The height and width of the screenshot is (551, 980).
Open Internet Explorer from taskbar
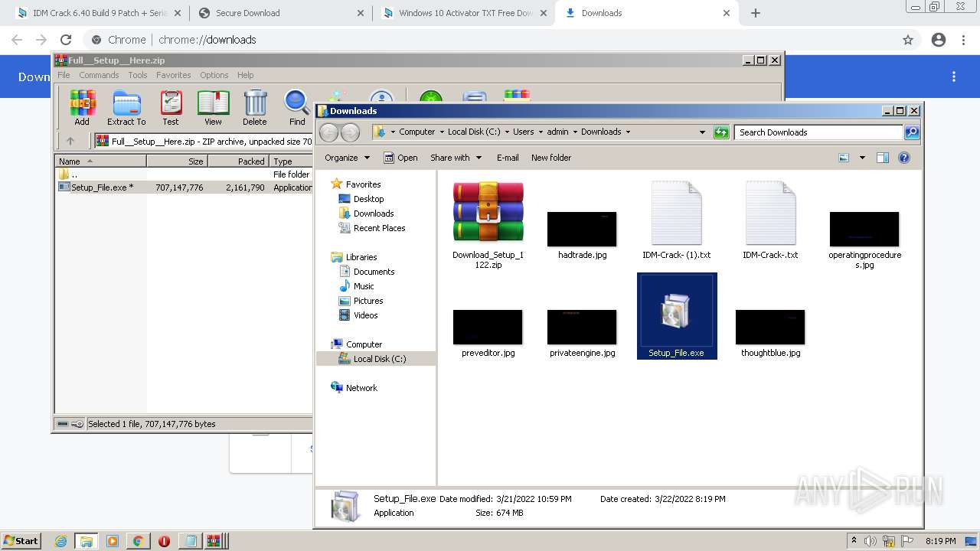61,541
